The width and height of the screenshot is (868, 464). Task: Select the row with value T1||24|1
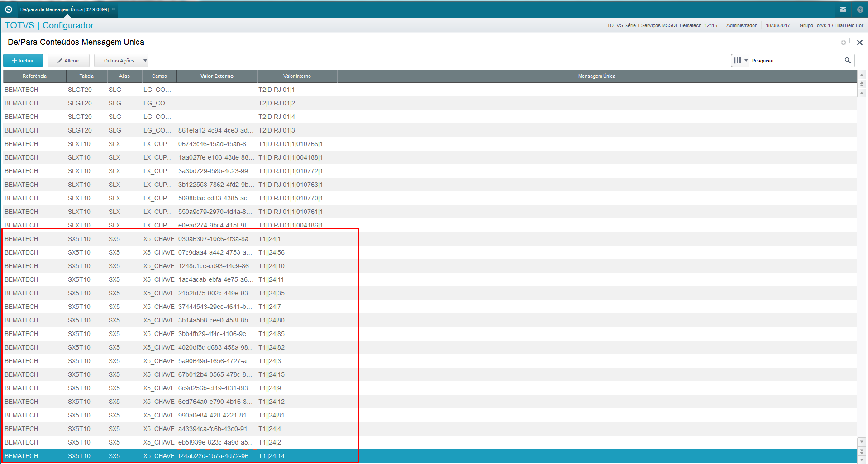pyautogui.click(x=430, y=239)
